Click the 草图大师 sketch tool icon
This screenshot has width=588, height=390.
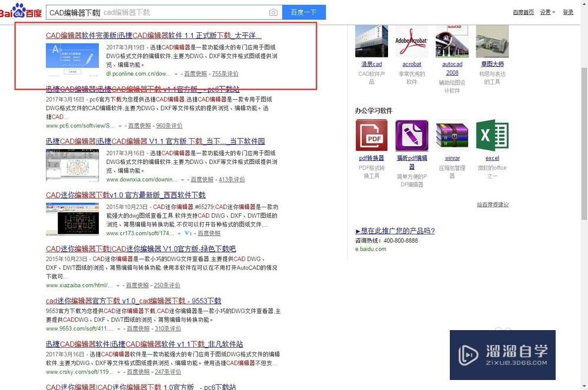pos(492,40)
